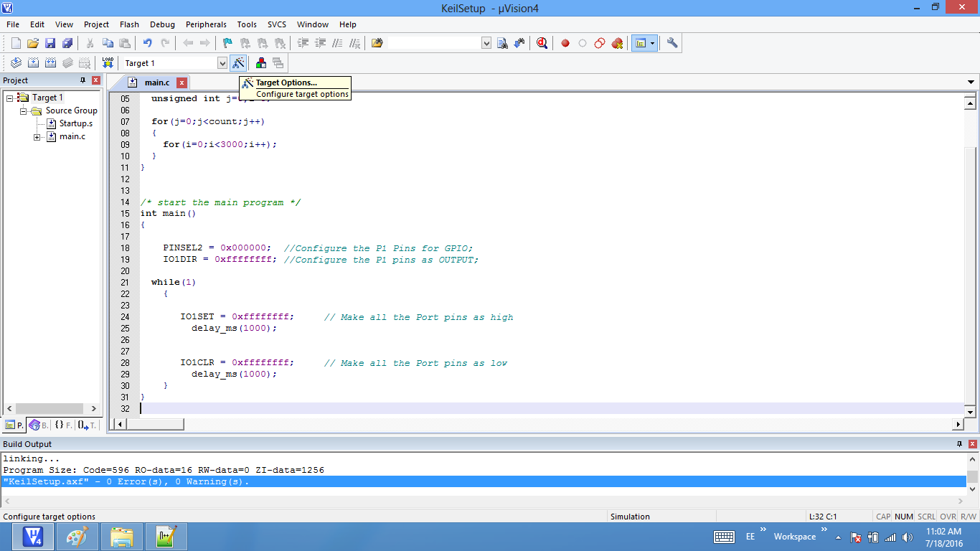This screenshot has width=980, height=551.
Task: Open the Project menu
Action: click(x=96, y=24)
